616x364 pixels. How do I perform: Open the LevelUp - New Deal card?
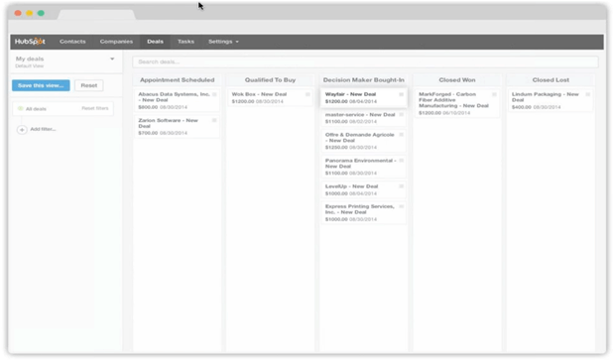coord(364,189)
